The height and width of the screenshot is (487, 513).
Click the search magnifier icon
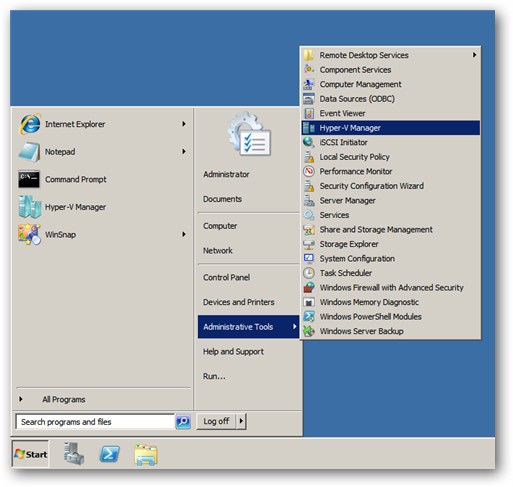pyautogui.click(x=183, y=422)
